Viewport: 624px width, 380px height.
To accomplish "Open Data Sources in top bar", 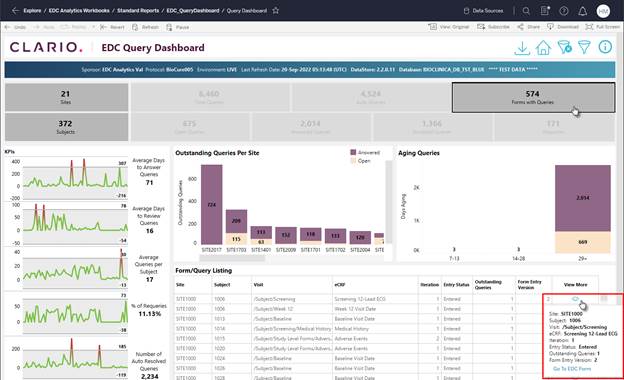I will [483, 11].
